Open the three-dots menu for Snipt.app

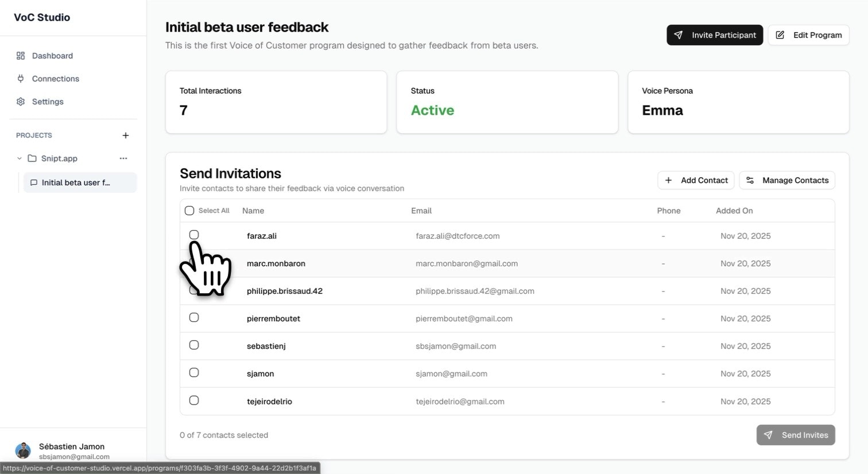tap(123, 158)
